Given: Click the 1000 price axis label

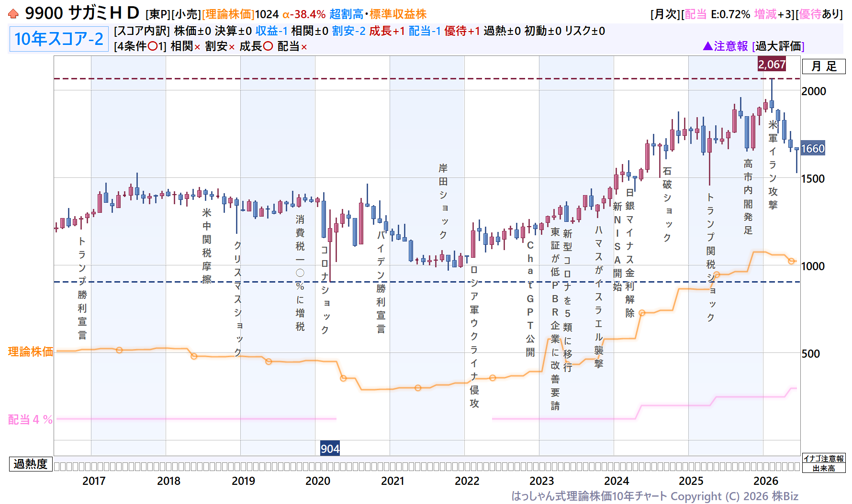Looking at the screenshot, I should point(814,266).
